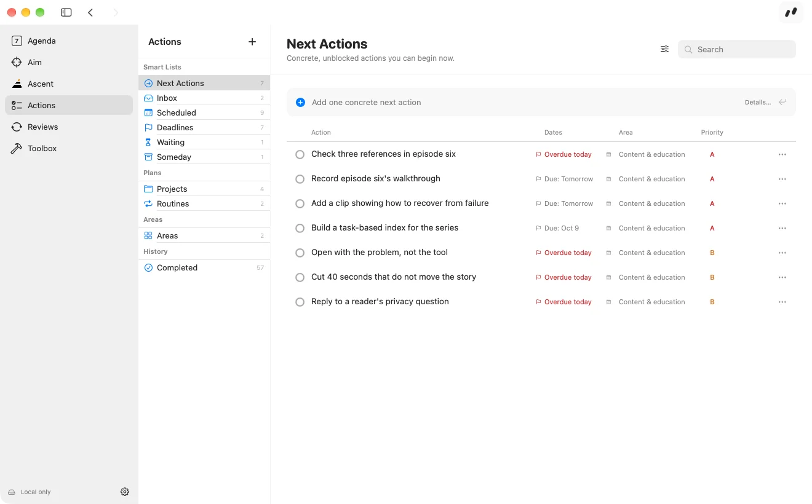Open Toolbox in the sidebar
The image size is (812, 504).
[x=69, y=148]
